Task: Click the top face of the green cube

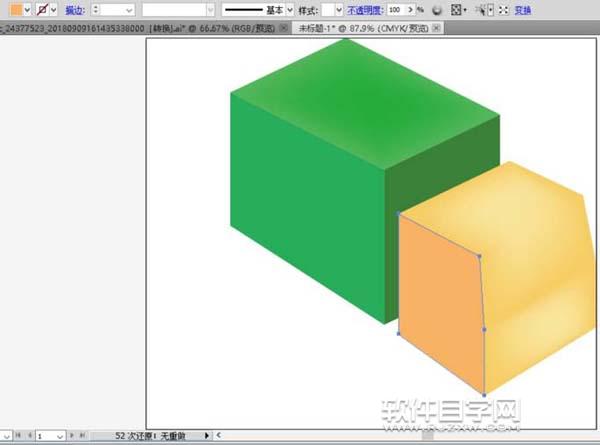Action: 364,101
